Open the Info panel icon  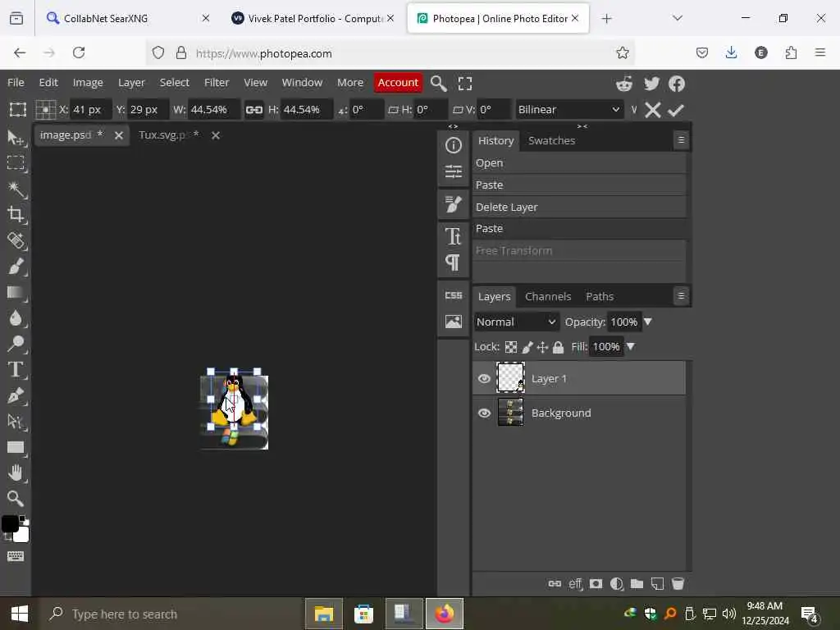tap(453, 146)
